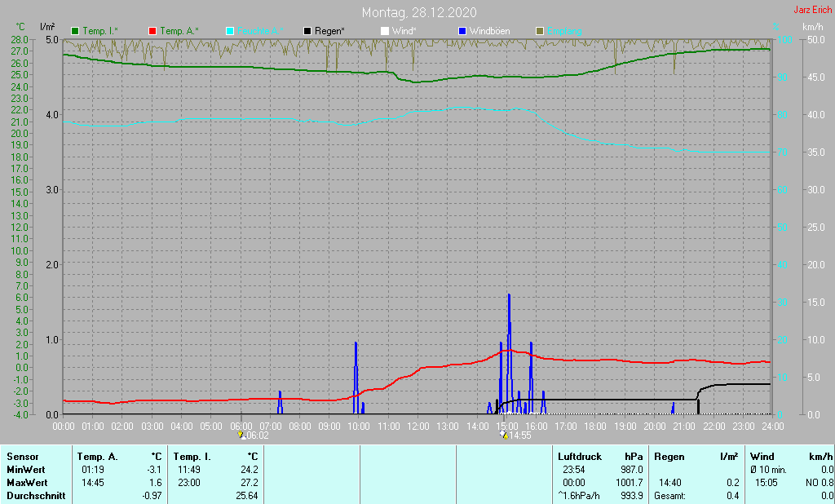Select the Sensor header cell
Image resolution: width=835 pixels, height=504 pixels.
22,457
